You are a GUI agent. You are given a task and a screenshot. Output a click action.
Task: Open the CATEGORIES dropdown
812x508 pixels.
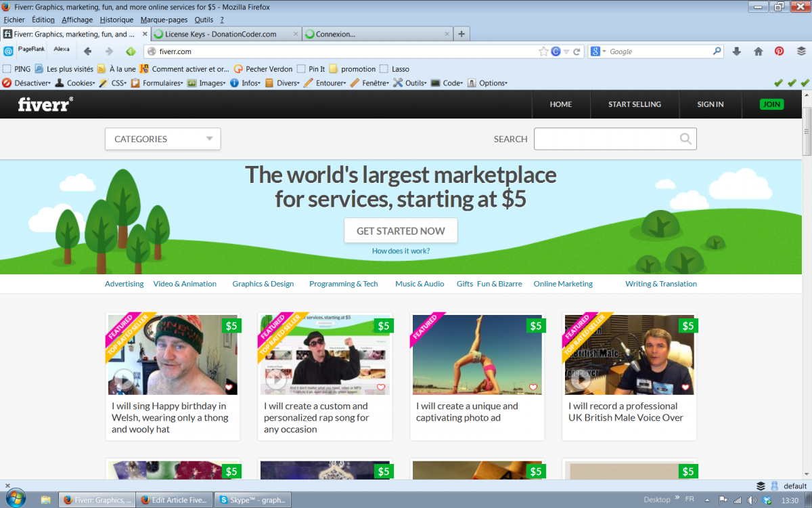point(162,139)
